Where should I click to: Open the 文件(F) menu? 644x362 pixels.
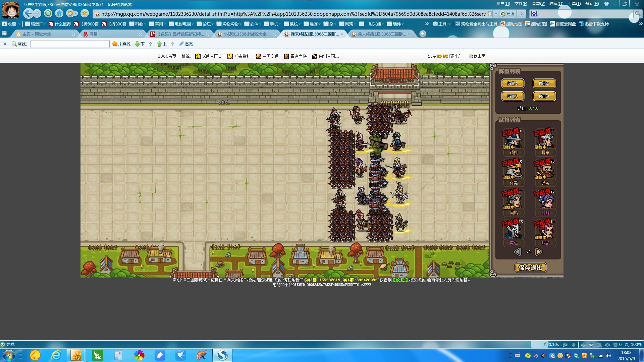[x=521, y=4]
